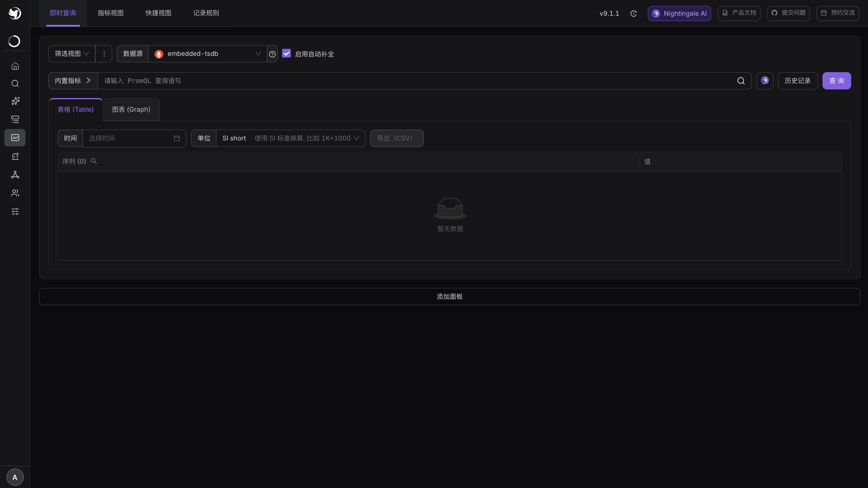Click the Nightingale bird logo
The height and width of the screenshot is (488, 868).
[15, 13]
